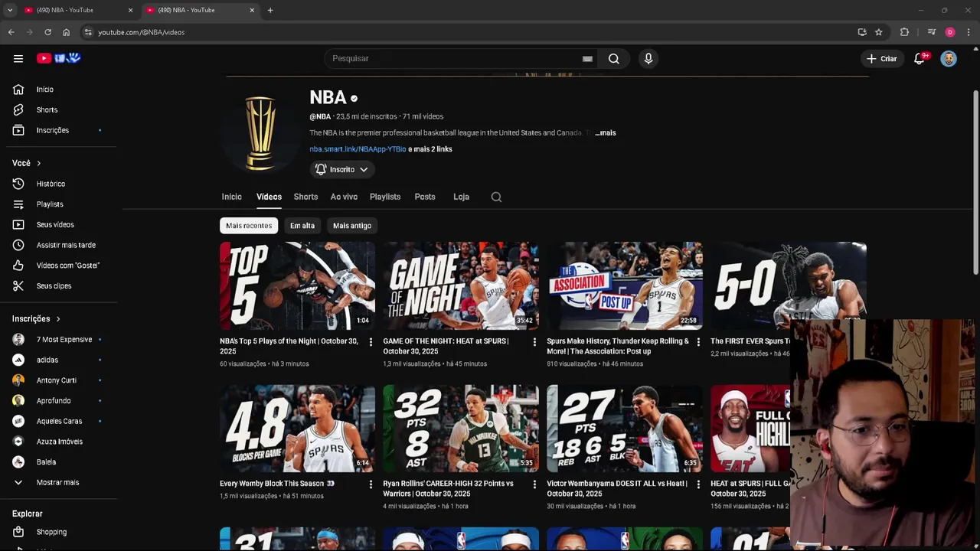Screen dimensions: 980x551
Task: Open the notifications bell
Action: point(920,58)
